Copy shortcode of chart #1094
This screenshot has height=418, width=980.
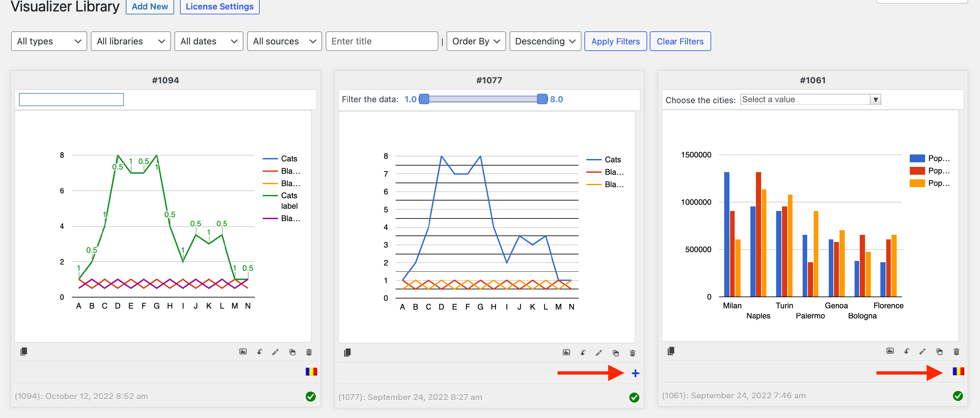(x=24, y=351)
